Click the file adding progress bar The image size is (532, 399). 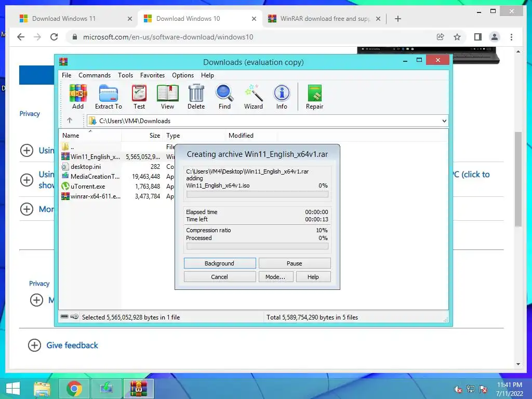pos(257,194)
